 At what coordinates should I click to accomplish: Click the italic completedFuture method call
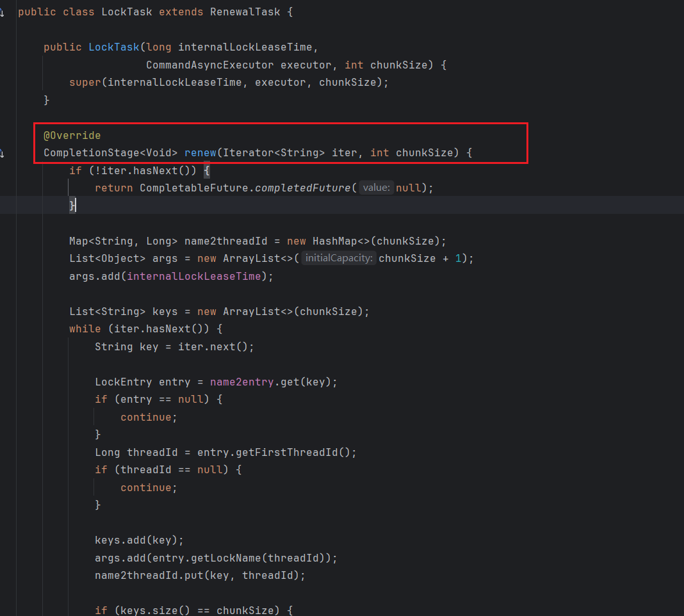[x=303, y=188]
